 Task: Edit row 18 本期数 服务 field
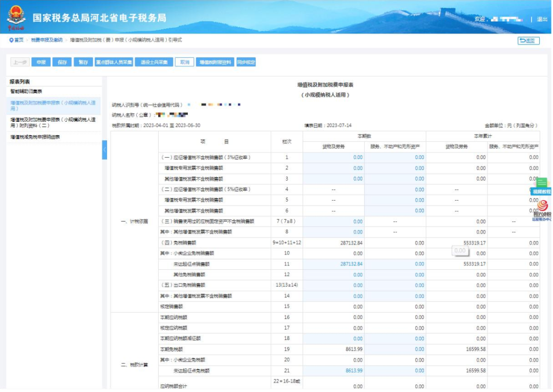[x=396, y=339]
